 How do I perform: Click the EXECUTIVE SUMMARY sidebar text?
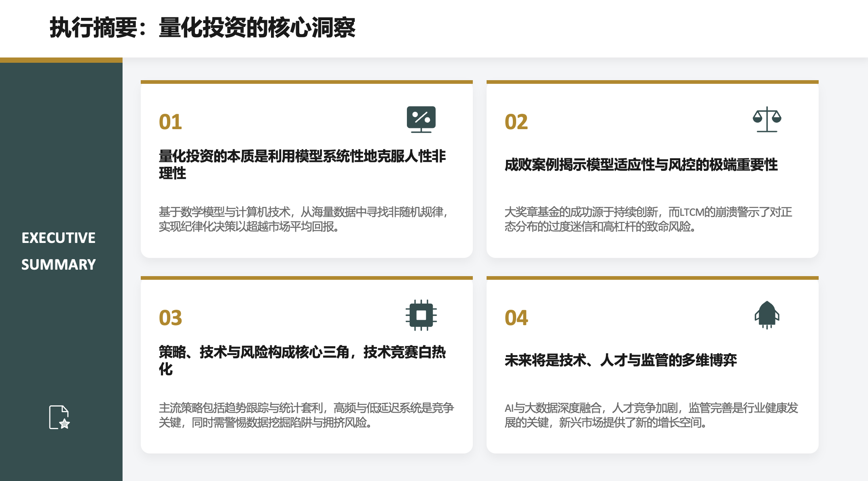[59, 251]
